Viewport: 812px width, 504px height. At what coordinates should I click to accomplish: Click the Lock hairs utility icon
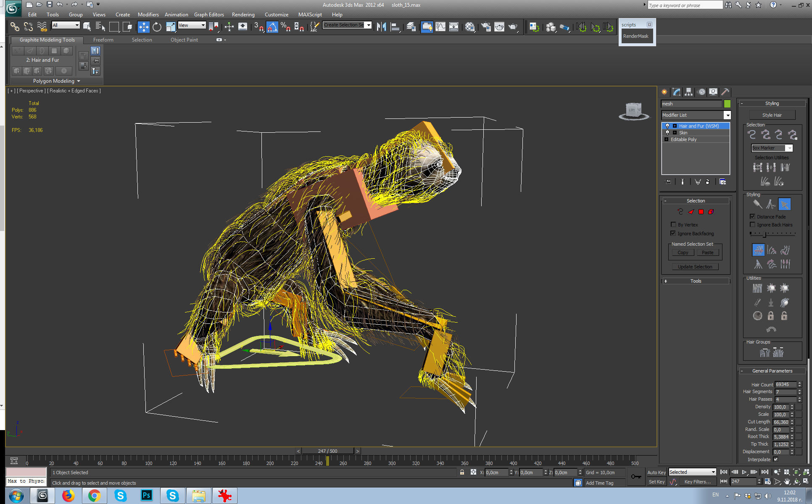771,316
